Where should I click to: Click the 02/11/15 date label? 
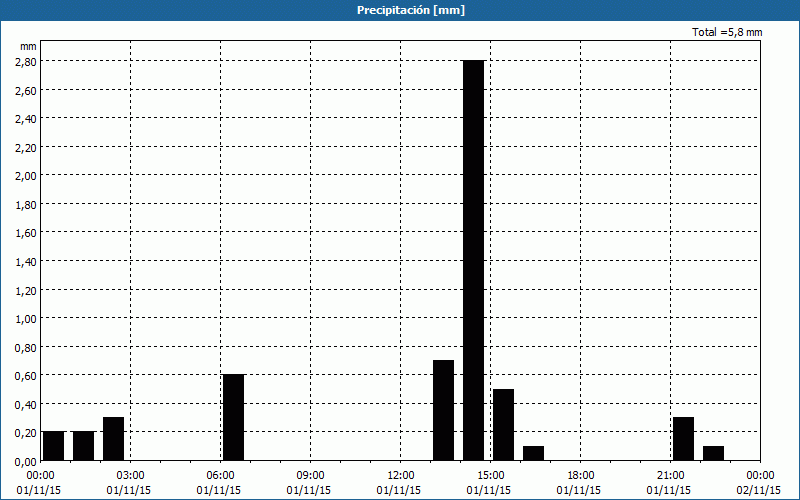click(759, 490)
